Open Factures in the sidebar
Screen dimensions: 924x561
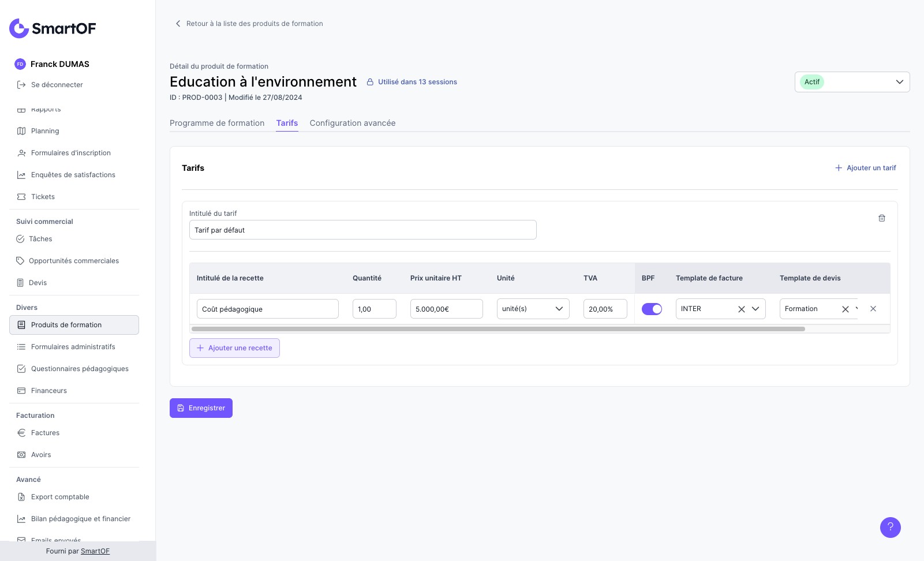pos(45,433)
